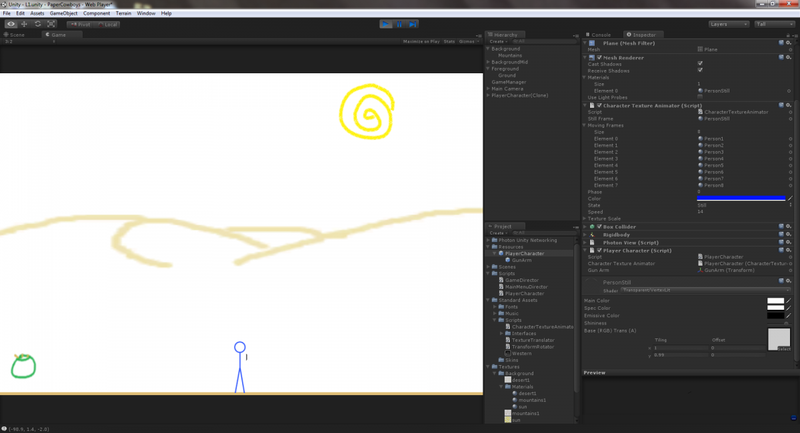Image resolution: width=800 pixels, height=433 pixels.
Task: Toggle the Mesh Renderer enabled checkbox
Action: [599, 58]
